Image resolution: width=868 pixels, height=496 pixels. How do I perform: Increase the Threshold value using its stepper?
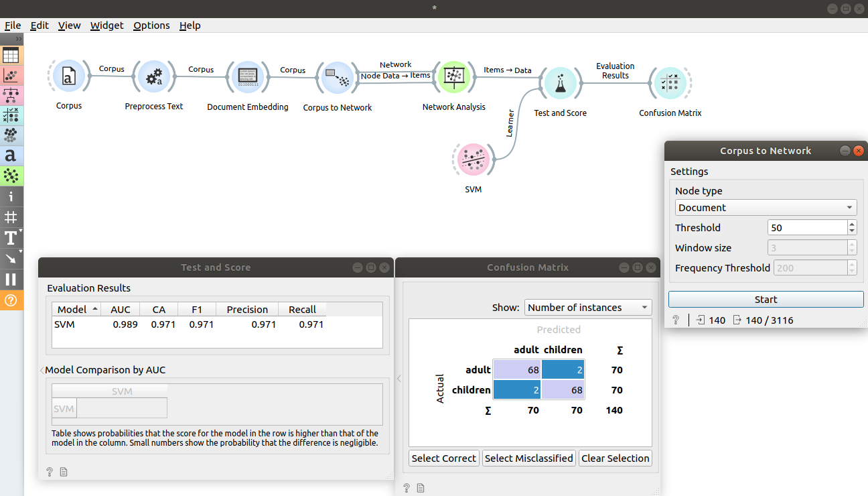coord(851,224)
